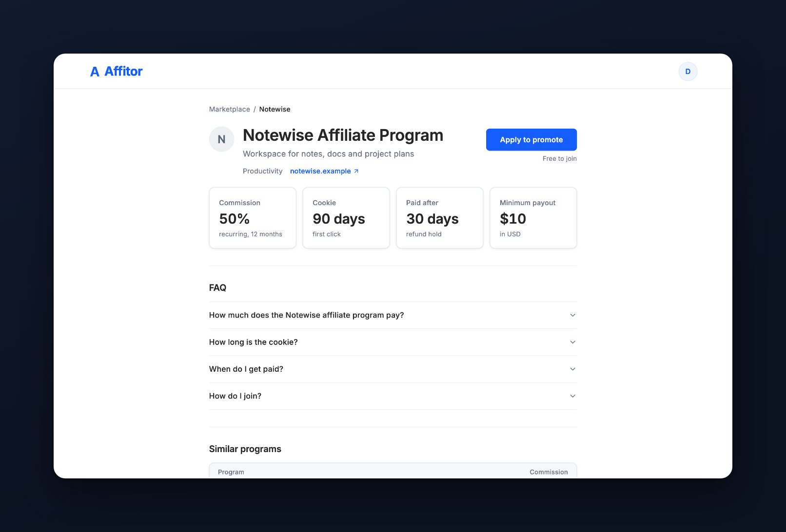The height and width of the screenshot is (532, 786).
Task: Click 'refund hold' note
Action: click(x=424, y=234)
